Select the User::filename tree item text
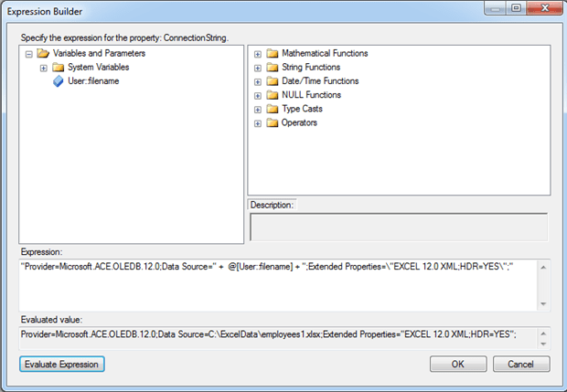 point(93,81)
